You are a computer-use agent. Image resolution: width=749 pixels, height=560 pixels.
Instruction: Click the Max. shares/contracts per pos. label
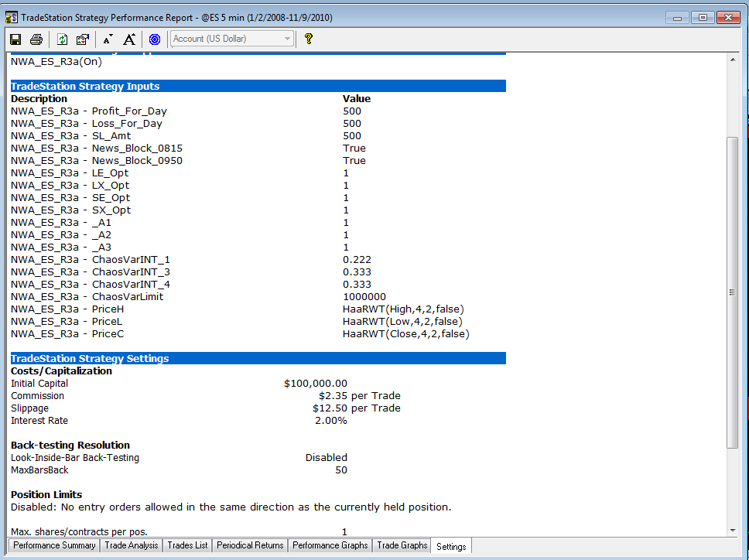[x=79, y=532]
